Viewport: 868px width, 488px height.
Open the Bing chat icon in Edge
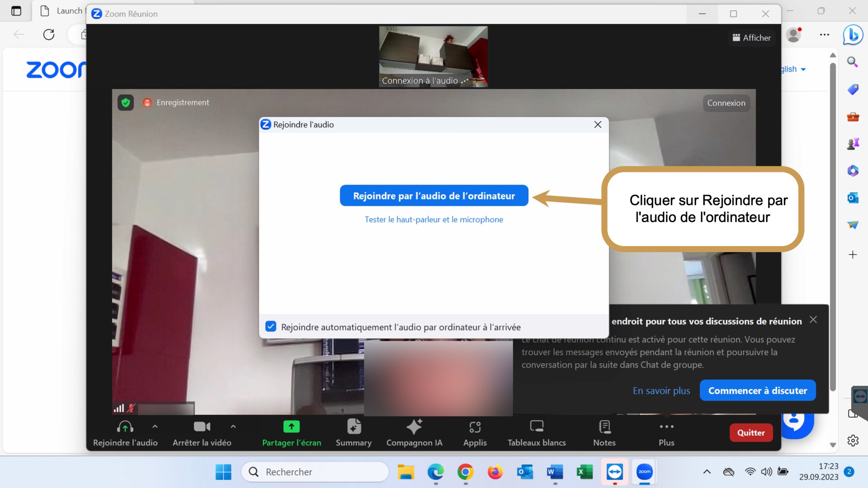tap(853, 35)
